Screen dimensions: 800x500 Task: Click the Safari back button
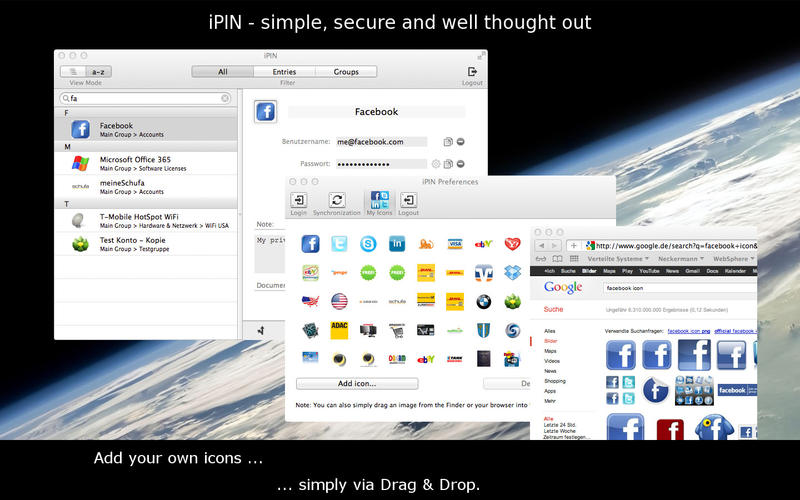click(x=541, y=245)
